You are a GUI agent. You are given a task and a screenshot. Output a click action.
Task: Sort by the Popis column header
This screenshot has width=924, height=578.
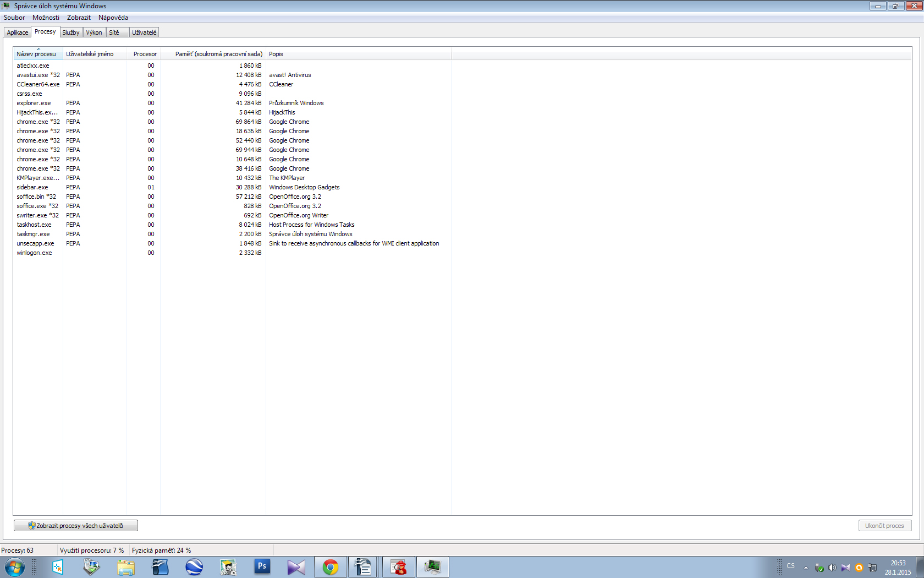359,54
